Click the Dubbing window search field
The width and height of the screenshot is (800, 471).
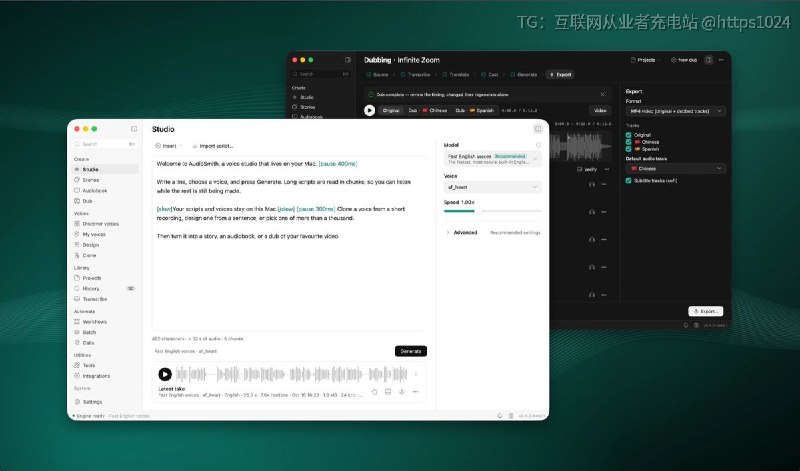[321, 74]
